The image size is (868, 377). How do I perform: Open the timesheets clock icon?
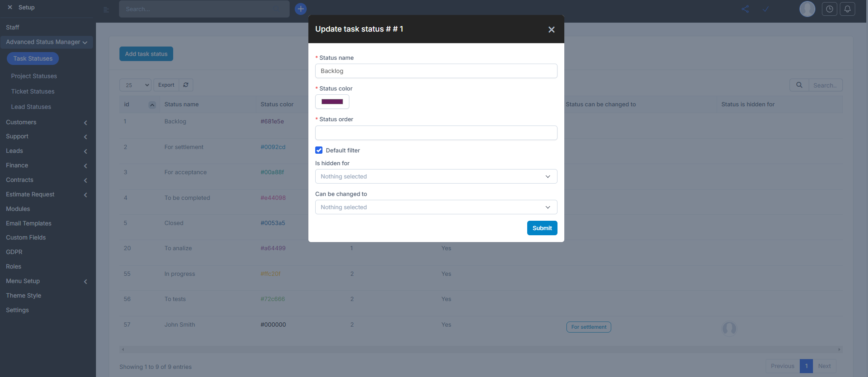829,9
